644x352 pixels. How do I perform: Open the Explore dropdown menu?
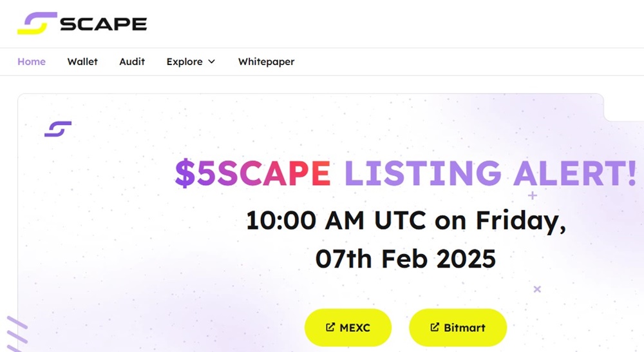(184, 62)
